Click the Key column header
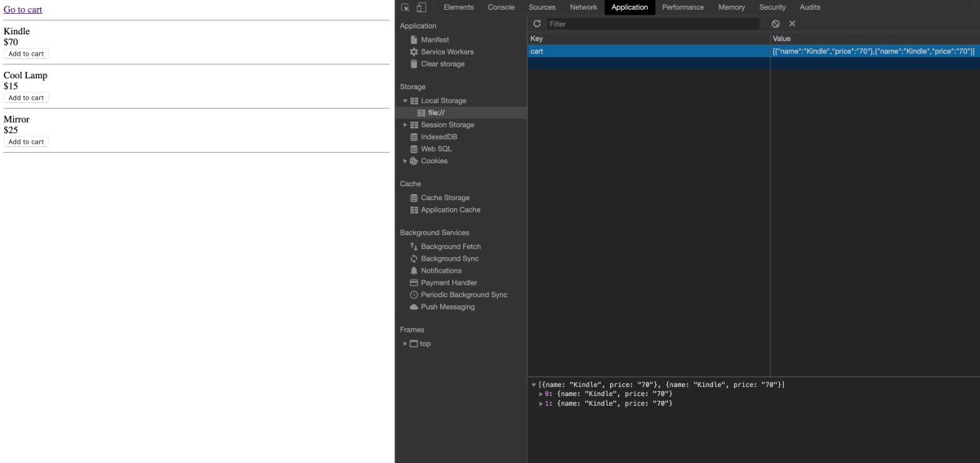 (648, 38)
